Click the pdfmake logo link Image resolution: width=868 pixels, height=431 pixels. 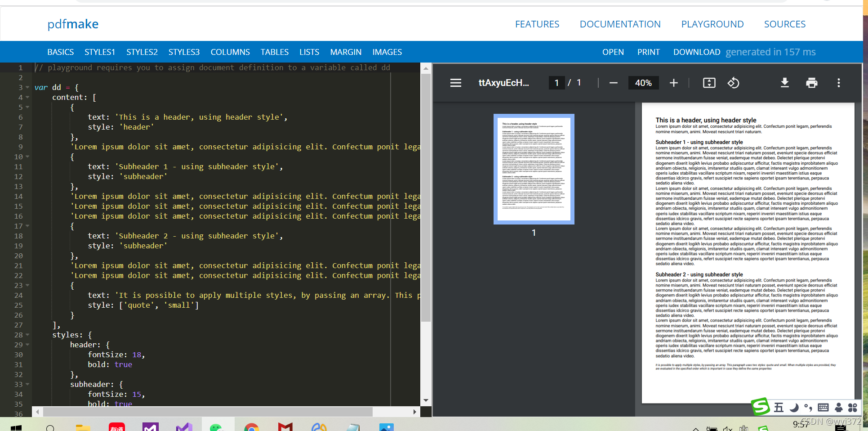tap(73, 24)
